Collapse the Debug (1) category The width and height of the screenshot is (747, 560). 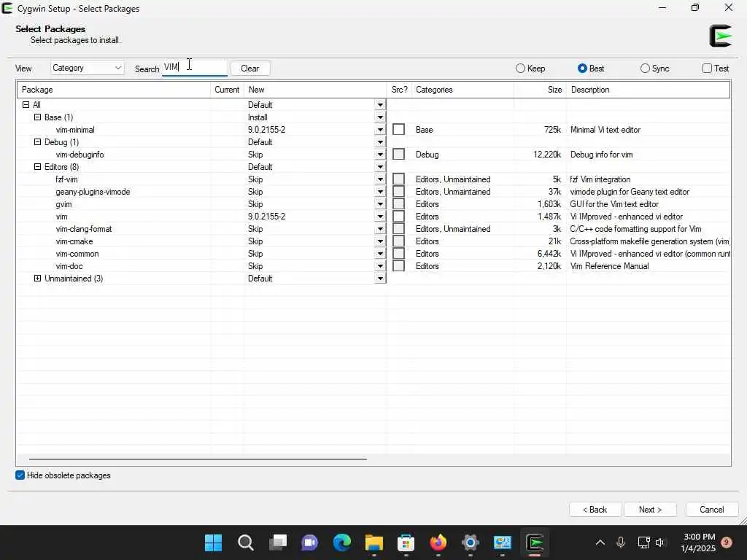click(x=38, y=142)
